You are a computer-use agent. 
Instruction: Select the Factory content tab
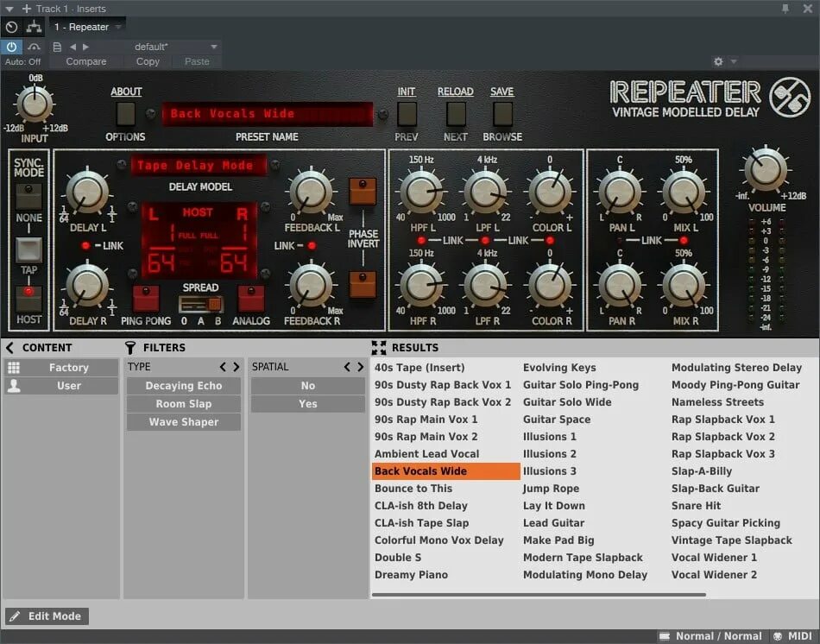tap(61, 367)
